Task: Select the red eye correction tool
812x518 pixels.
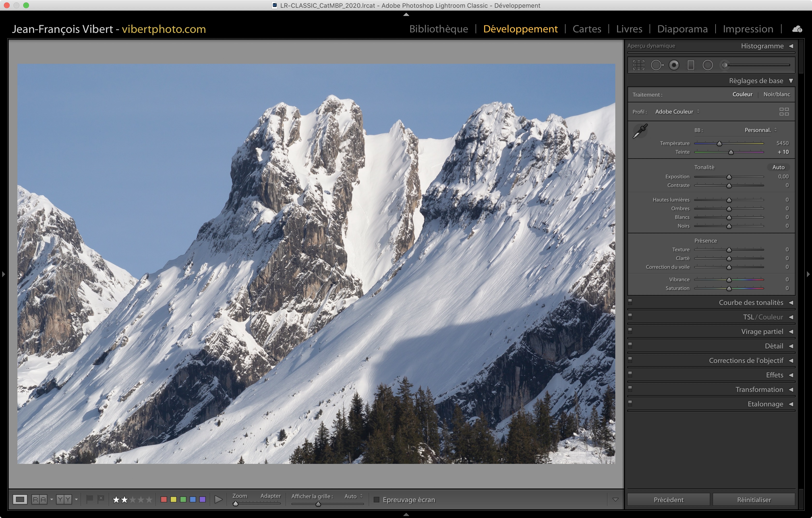Action: pos(674,65)
